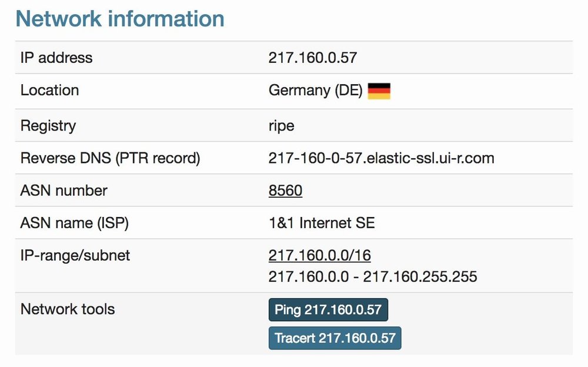588x367 pixels.
Task: Click the registry value ripe
Action: coord(281,125)
